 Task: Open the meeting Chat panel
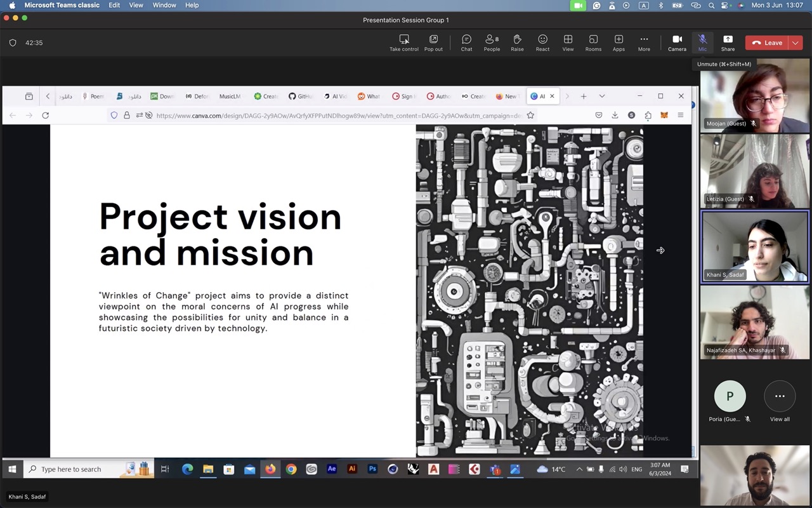(466, 43)
